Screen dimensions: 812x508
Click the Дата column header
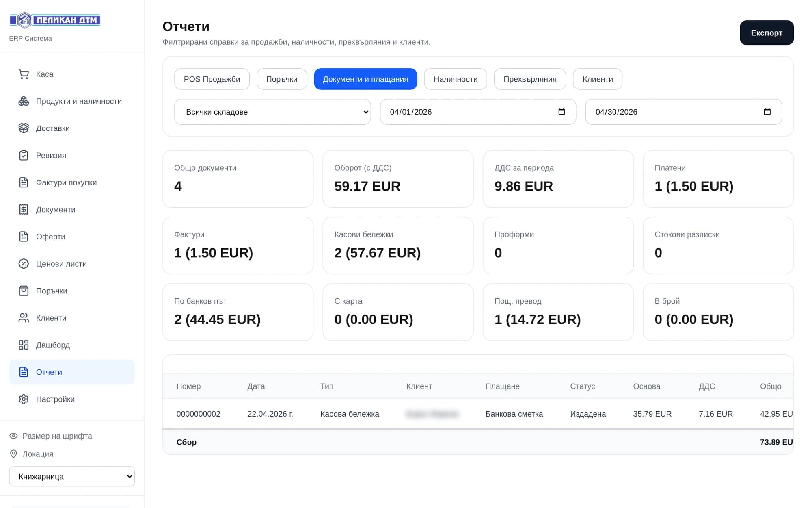(256, 386)
